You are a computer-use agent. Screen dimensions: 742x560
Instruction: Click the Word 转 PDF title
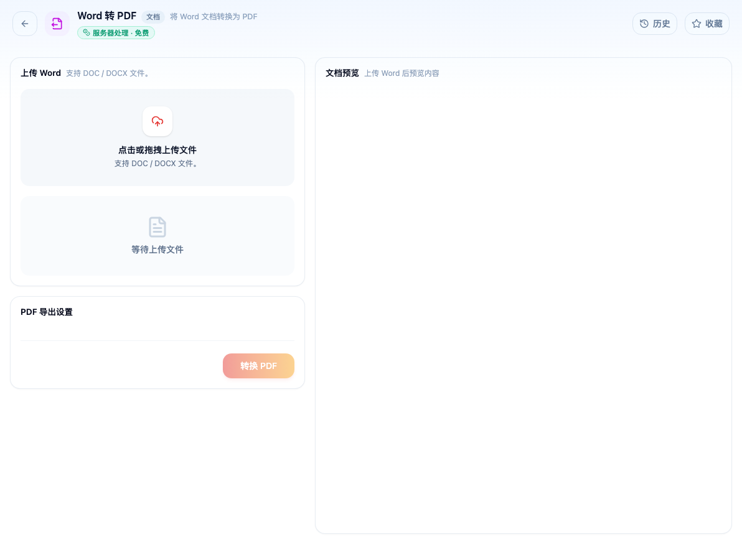[107, 16]
